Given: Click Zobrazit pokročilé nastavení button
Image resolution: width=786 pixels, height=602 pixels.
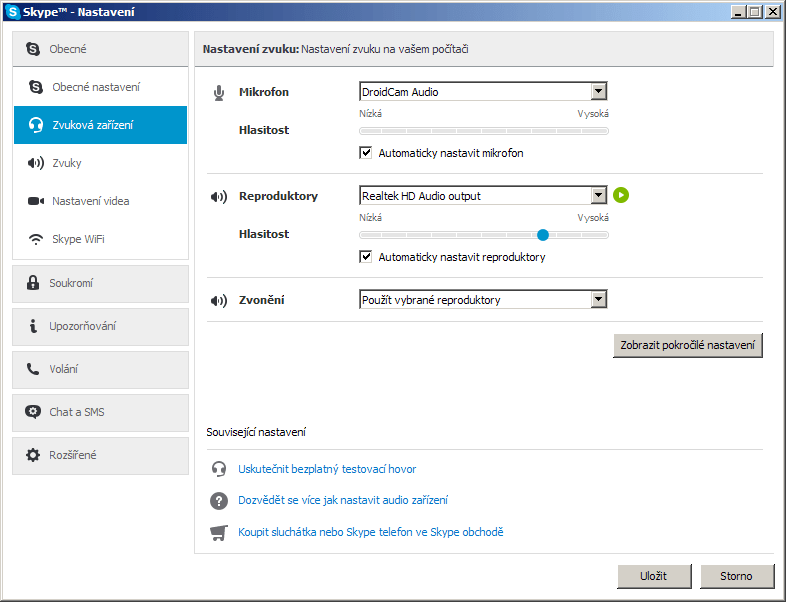Looking at the screenshot, I should click(687, 345).
